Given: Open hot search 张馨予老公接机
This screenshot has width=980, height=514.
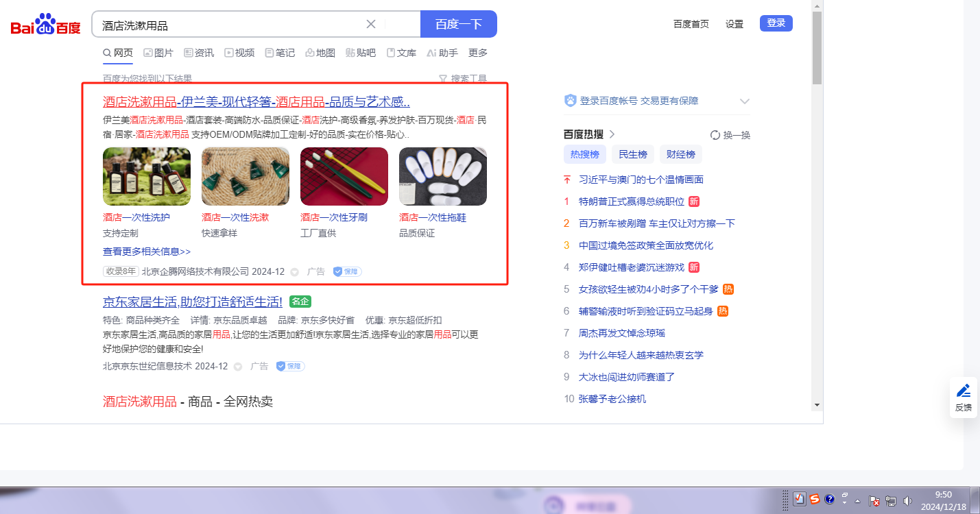Looking at the screenshot, I should (x=612, y=399).
